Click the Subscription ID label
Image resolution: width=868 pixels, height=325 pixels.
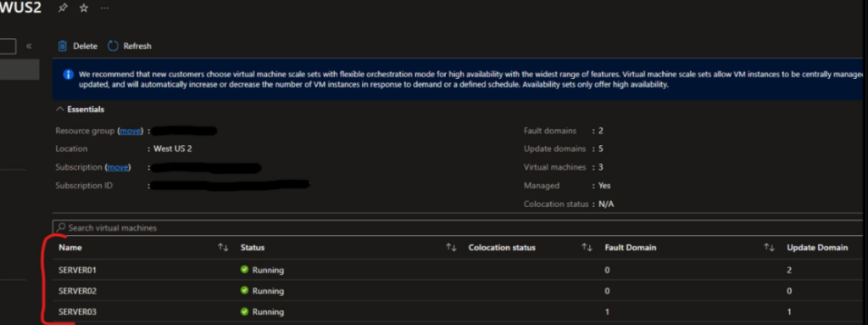(84, 185)
